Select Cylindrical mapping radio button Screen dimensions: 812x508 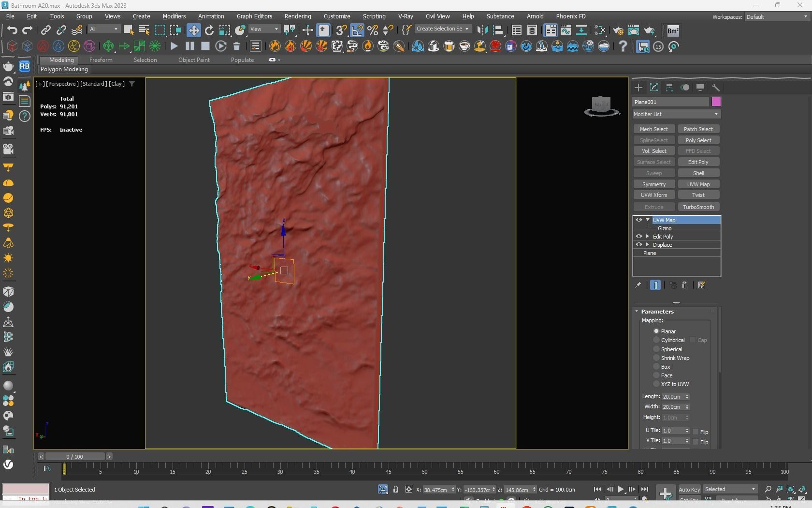[x=656, y=340]
